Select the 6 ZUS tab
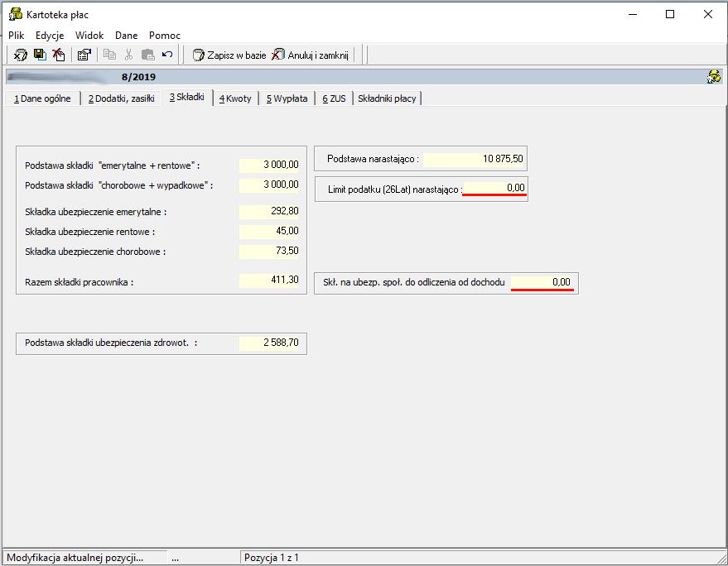 click(335, 98)
